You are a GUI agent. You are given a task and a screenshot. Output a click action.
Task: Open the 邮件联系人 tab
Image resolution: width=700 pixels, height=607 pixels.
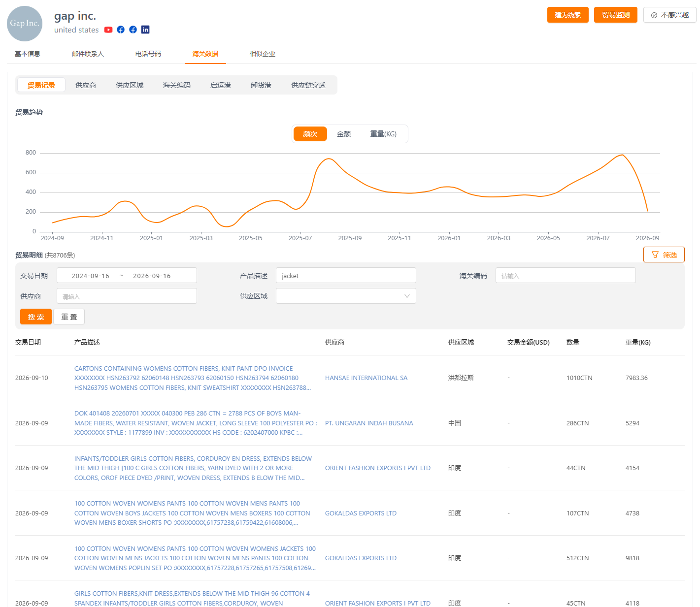(x=88, y=54)
